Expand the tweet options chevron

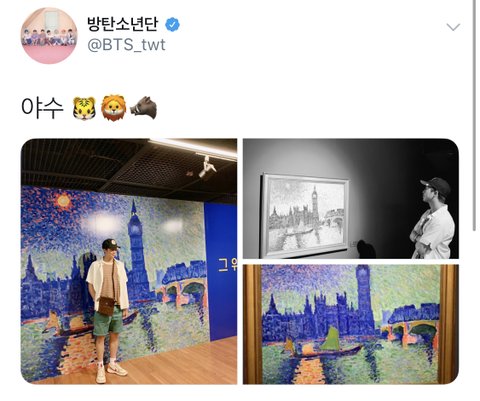click(453, 27)
